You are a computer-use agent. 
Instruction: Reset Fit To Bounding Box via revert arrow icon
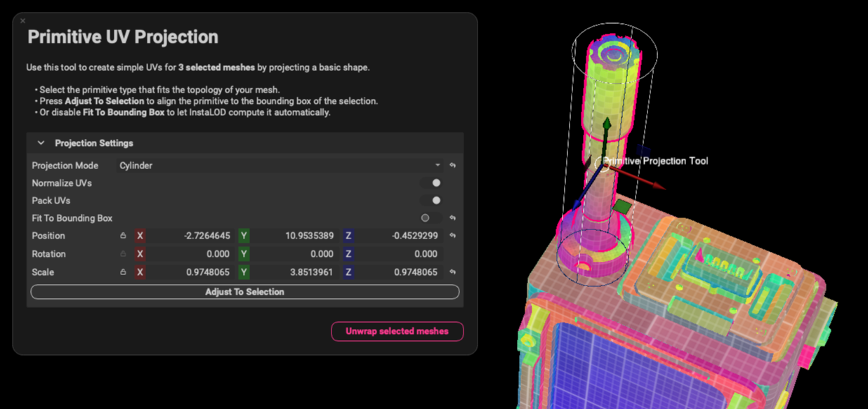point(452,217)
